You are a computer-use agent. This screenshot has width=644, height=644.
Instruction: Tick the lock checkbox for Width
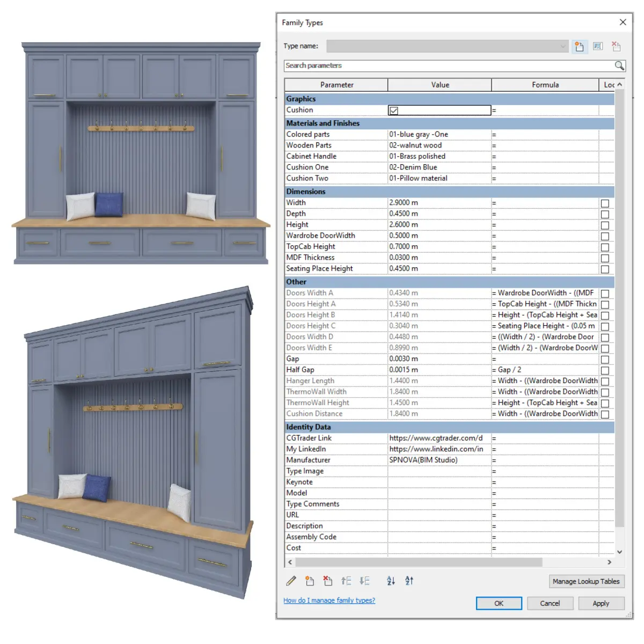click(x=605, y=203)
